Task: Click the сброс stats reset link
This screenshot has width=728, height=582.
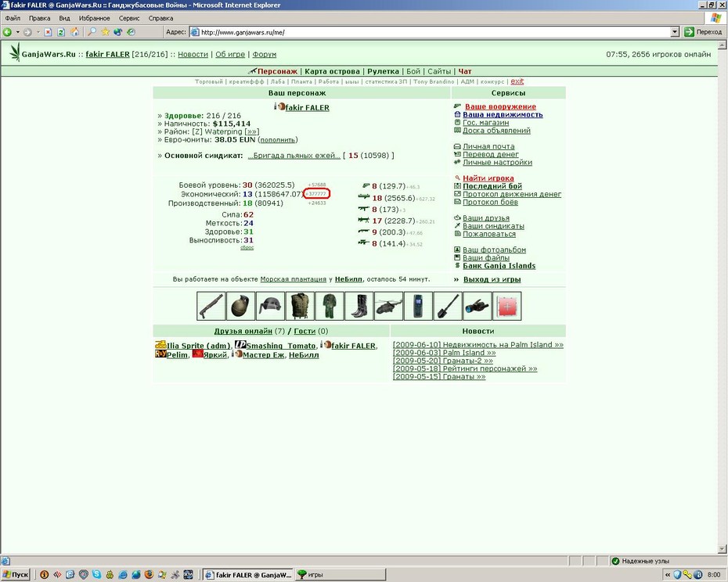Action: pyautogui.click(x=247, y=247)
